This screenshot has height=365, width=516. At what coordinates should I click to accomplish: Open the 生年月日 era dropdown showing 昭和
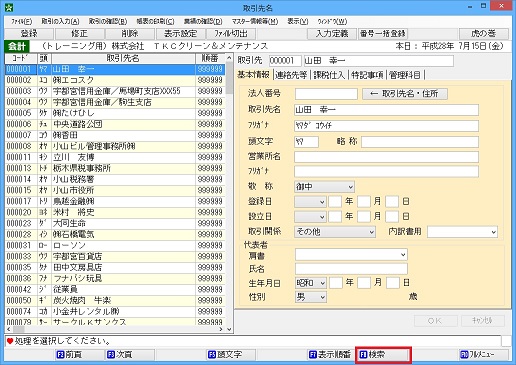coord(311,283)
